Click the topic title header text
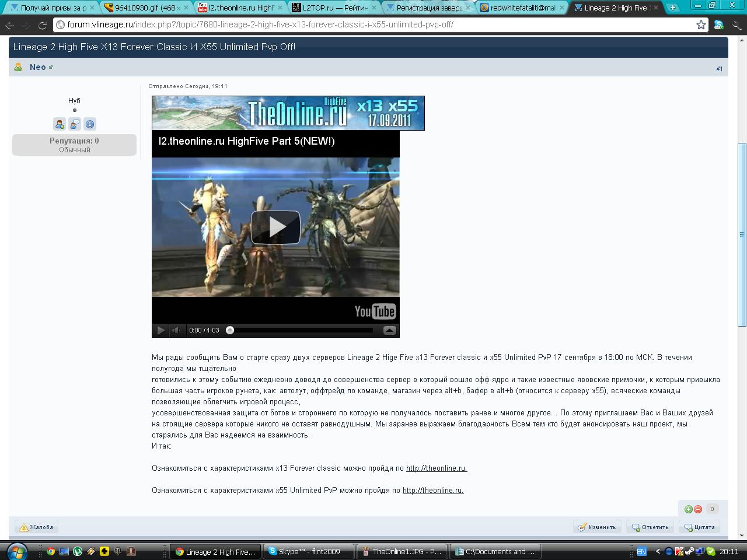This screenshot has height=560, width=747. (154, 47)
